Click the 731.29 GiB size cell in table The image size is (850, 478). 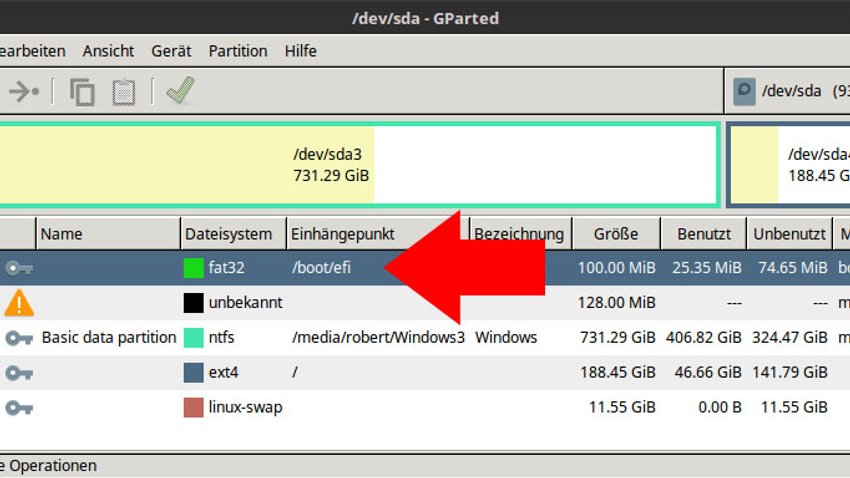[x=618, y=338]
